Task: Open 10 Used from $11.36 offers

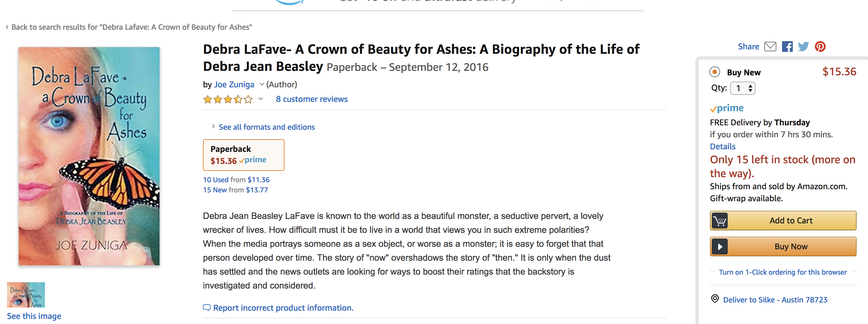Action: coord(236,180)
